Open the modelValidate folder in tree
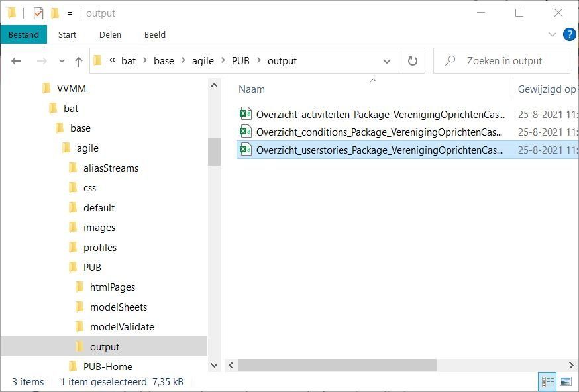Screen dimensions: 579x392 [x=122, y=327]
